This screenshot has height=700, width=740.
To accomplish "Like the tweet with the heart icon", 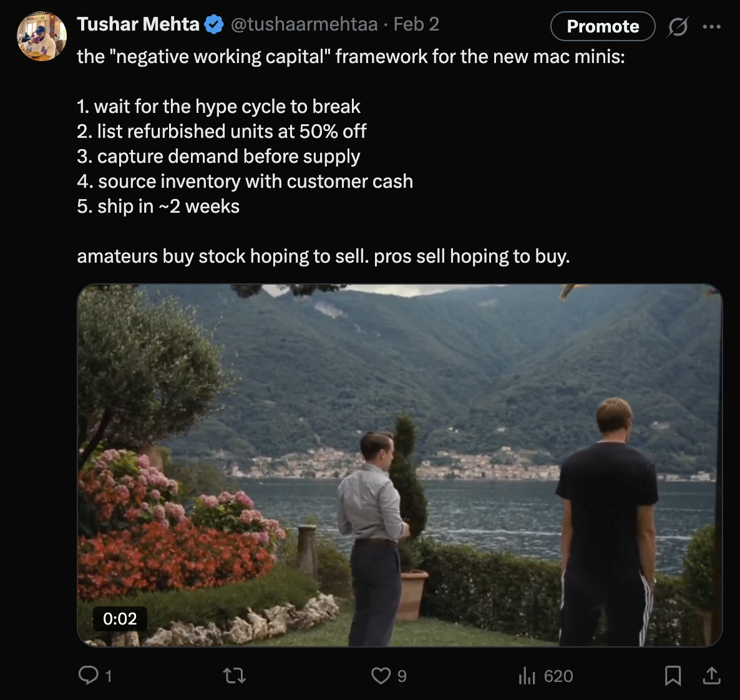I will click(381, 676).
